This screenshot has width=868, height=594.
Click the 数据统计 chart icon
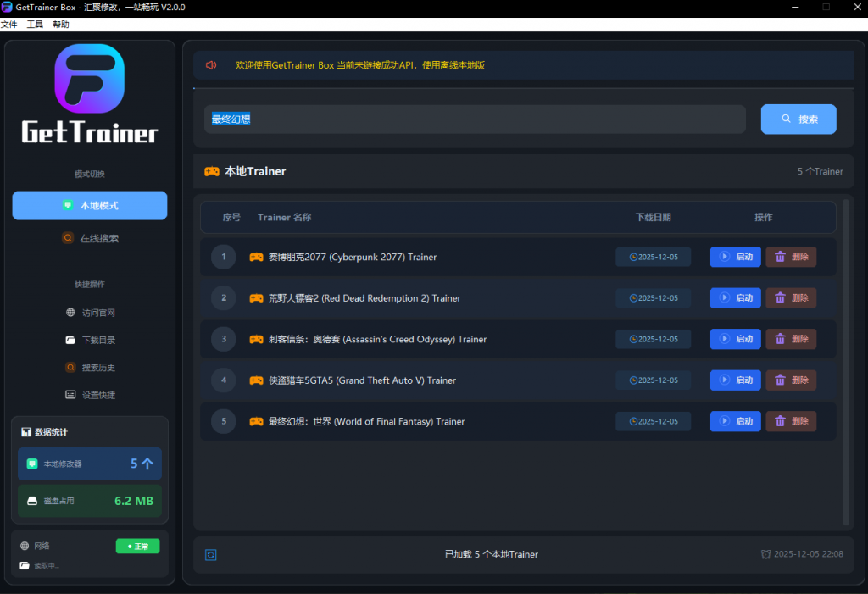[25, 432]
